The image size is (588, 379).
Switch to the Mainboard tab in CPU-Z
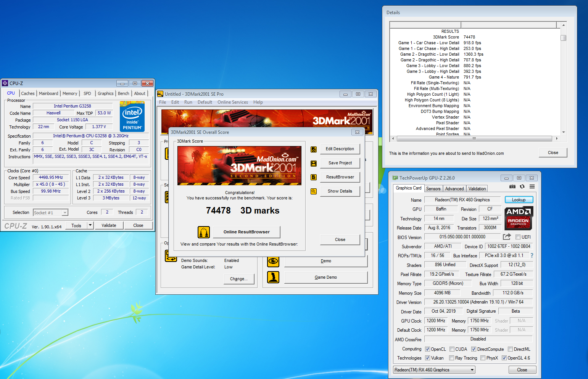pyautogui.click(x=48, y=93)
